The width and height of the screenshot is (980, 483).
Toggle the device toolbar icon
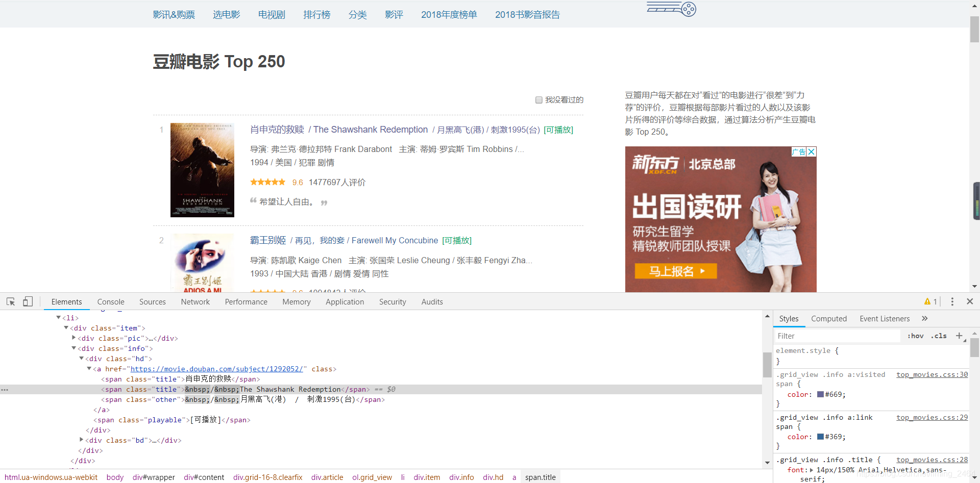click(x=28, y=301)
